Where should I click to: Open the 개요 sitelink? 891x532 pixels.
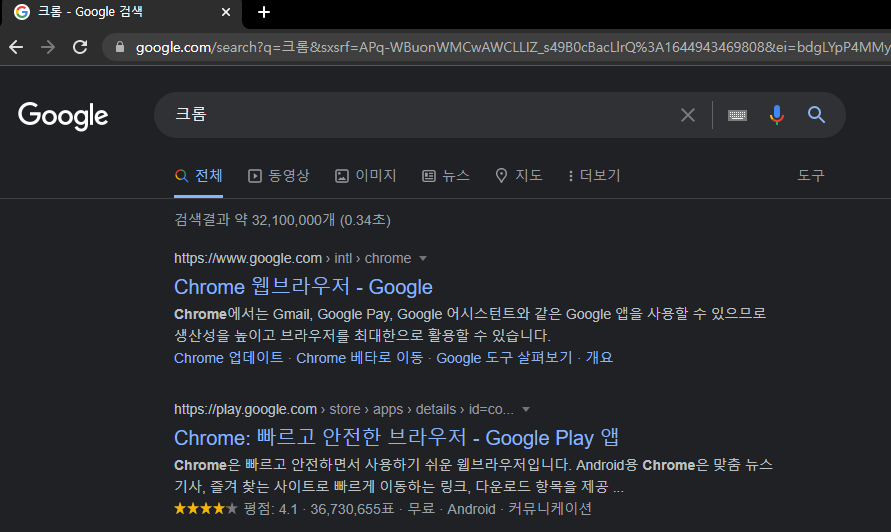point(599,358)
